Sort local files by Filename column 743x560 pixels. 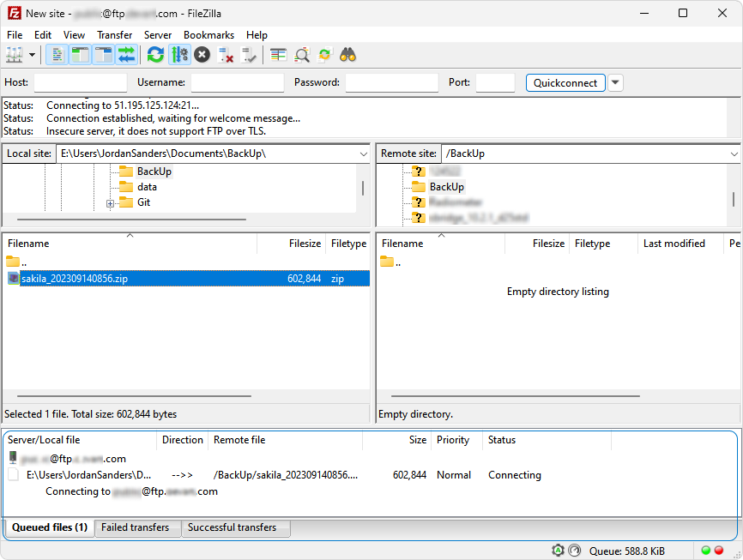[x=130, y=244]
